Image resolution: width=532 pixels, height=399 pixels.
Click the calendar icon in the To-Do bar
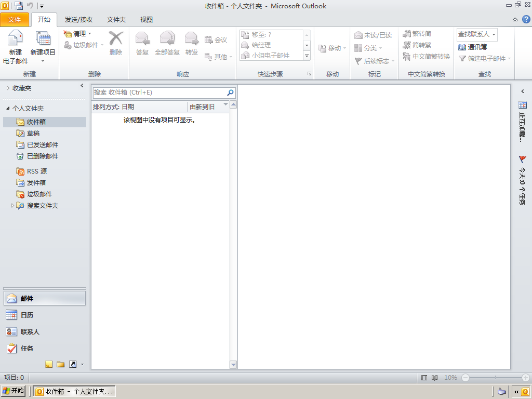coord(523,104)
